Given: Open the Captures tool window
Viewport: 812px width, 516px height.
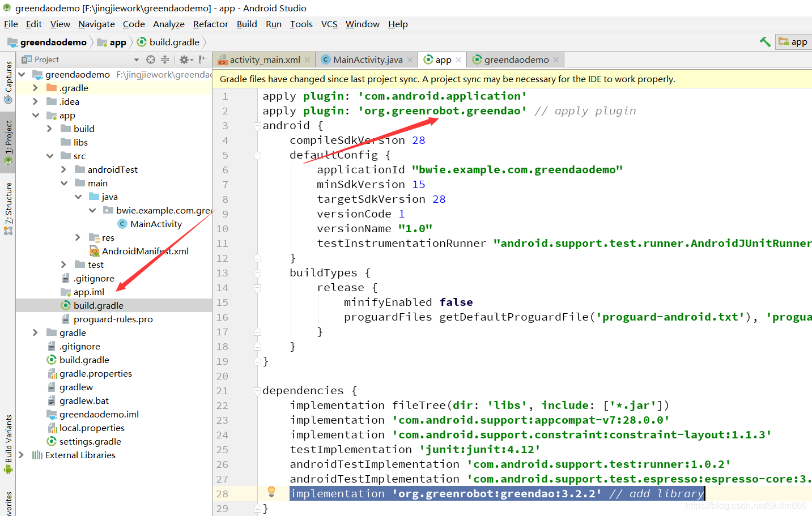Looking at the screenshot, I should 8,82.
